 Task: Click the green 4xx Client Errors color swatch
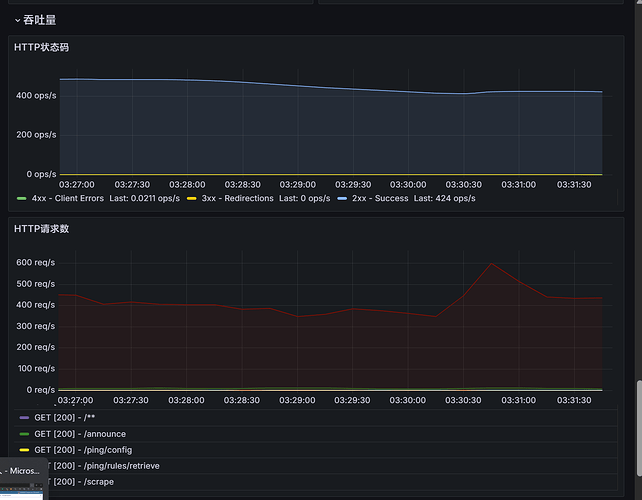[x=22, y=198]
